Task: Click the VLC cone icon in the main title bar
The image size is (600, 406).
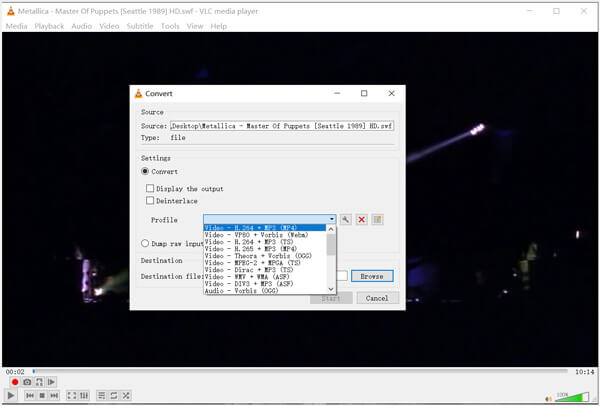Action: tap(11, 11)
